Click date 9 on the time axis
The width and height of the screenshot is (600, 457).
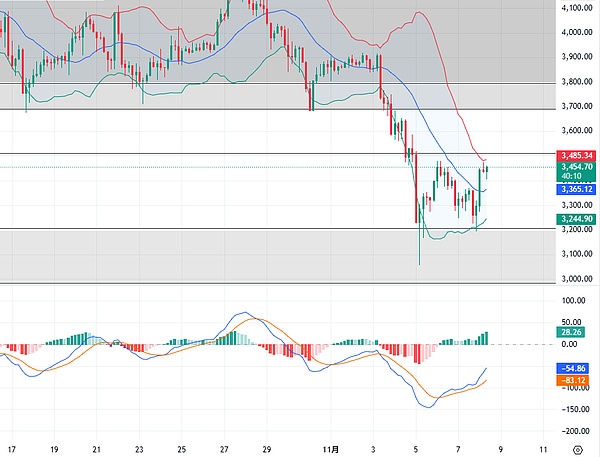500,449
